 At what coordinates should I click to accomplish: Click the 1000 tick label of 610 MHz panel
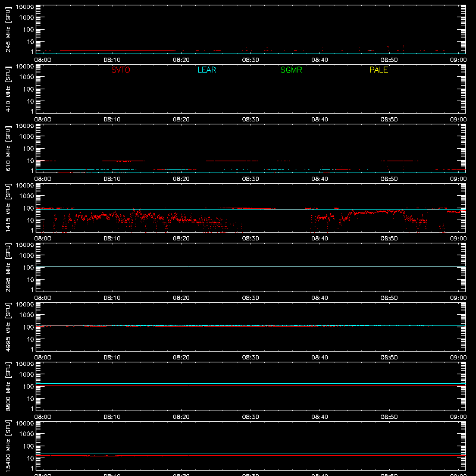click(27, 136)
